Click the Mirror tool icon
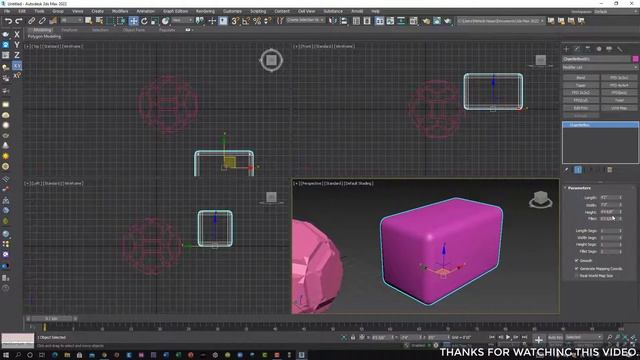This screenshot has height=360, width=640. pyautogui.click(x=333, y=21)
